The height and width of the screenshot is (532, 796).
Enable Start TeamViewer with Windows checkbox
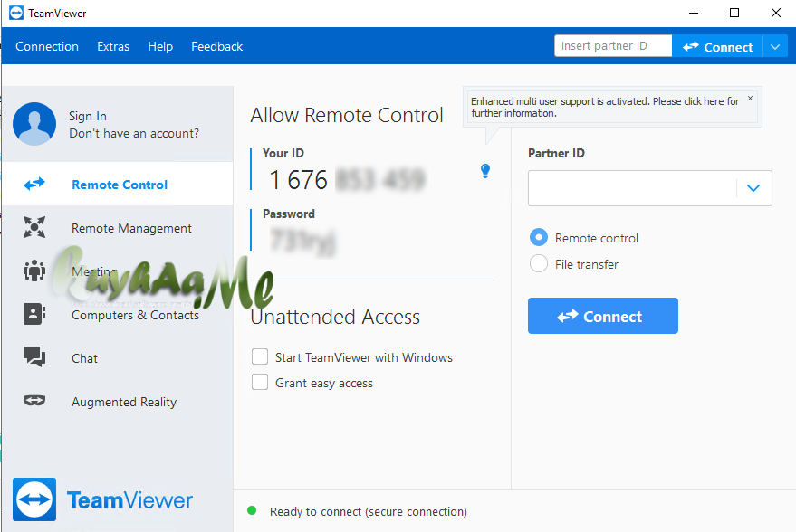tap(260, 356)
